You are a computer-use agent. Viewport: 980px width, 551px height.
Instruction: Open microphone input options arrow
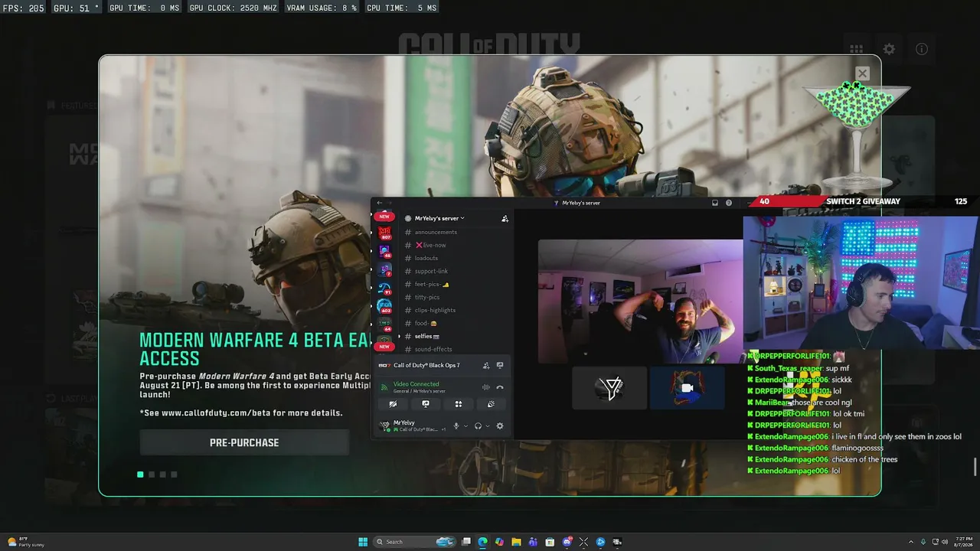pos(465,426)
